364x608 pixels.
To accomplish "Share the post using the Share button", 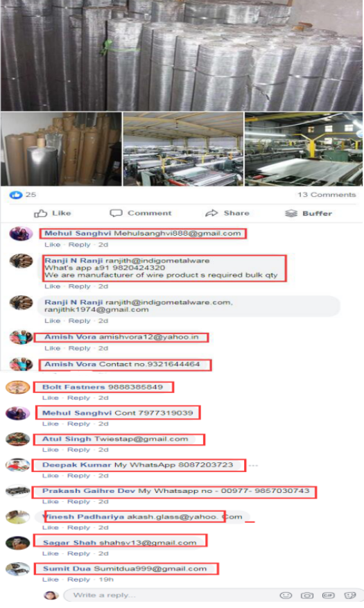I will [x=227, y=214].
